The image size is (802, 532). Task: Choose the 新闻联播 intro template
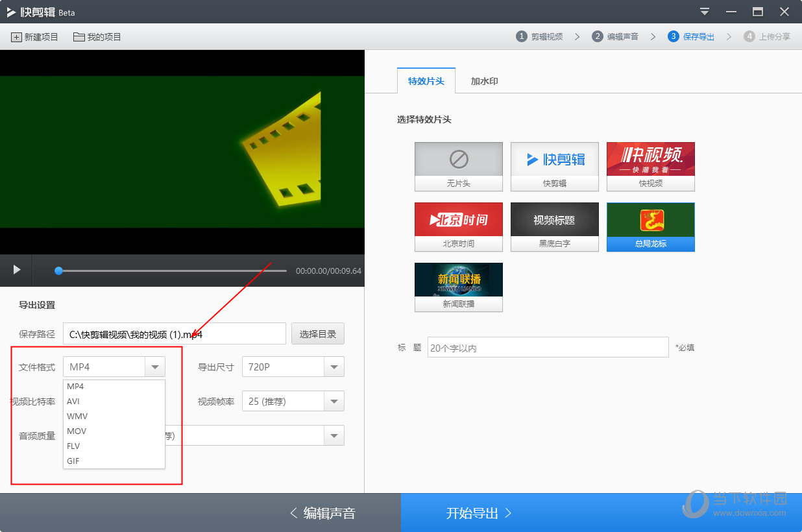point(458,287)
